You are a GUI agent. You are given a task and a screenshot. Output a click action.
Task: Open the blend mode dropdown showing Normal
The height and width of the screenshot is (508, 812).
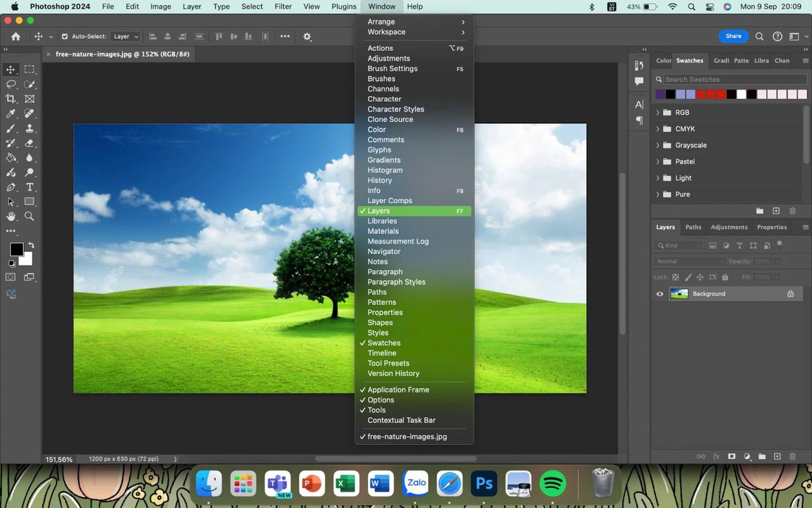point(689,261)
